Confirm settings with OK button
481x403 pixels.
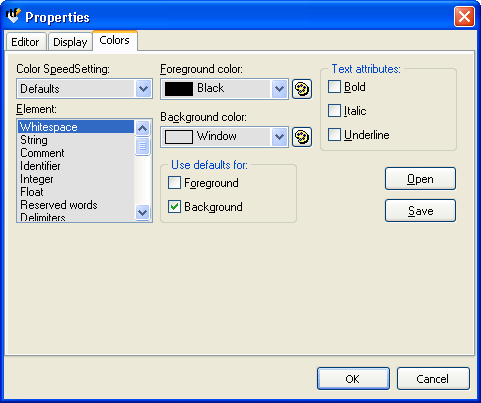coord(353,379)
